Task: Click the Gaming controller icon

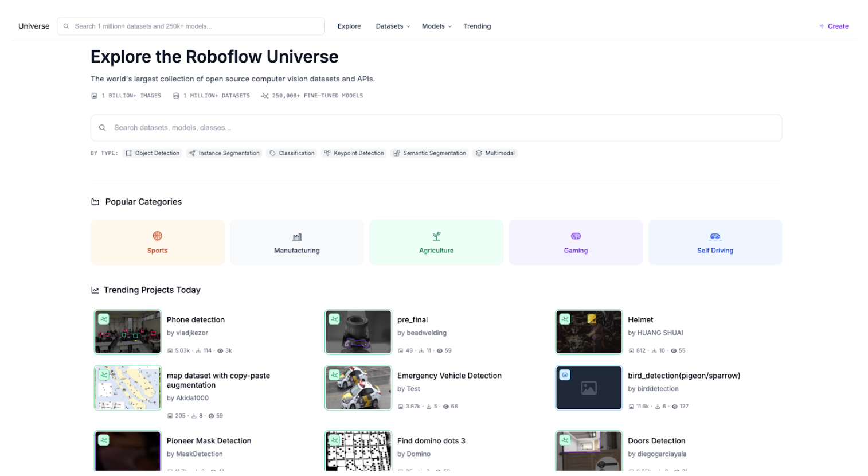Action: coord(576,236)
